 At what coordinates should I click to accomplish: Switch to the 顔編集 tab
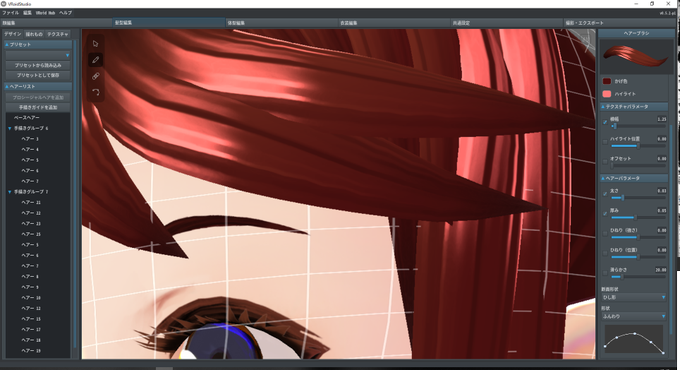click(x=56, y=23)
